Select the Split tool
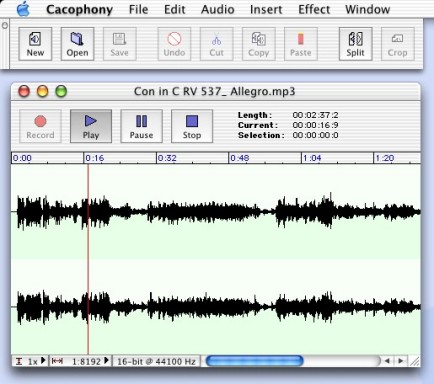 355,44
